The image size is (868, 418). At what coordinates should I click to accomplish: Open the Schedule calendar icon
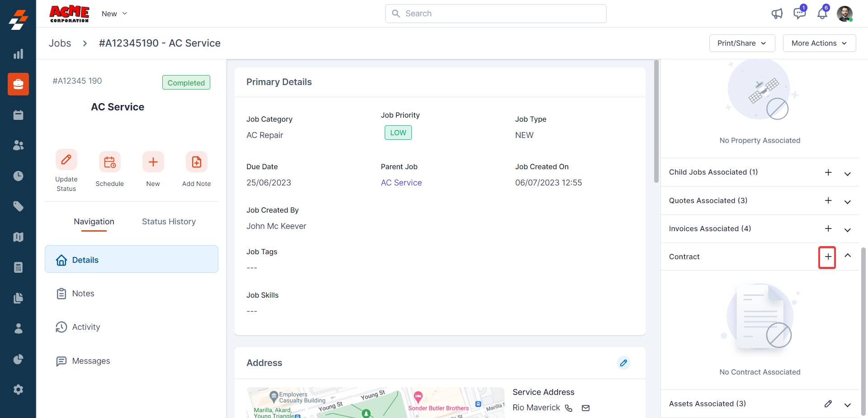click(110, 162)
